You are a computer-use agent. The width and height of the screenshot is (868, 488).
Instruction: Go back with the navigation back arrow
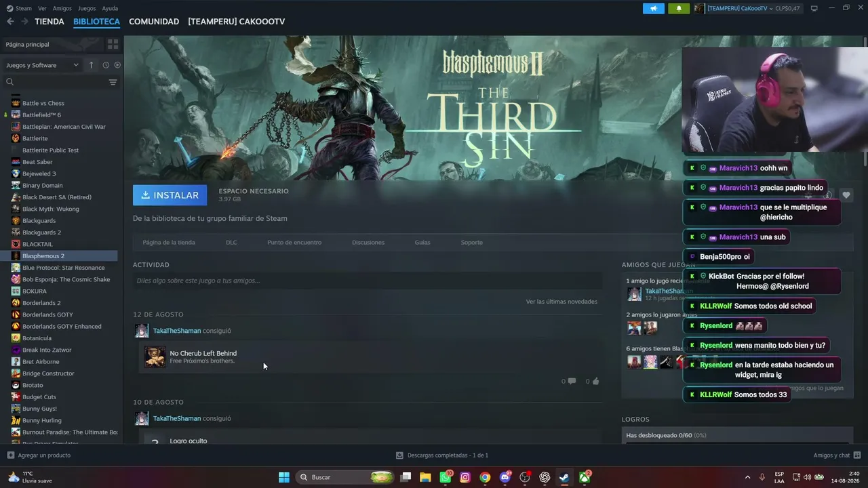10,22
